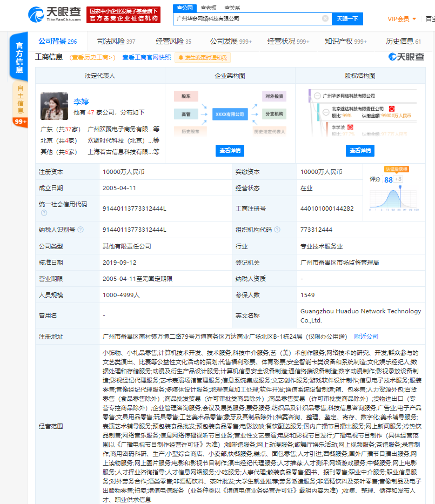Image resolution: width=435 pixels, height=504 pixels.
Task: Open the 广州欢聚电子商务有限...等 company link
Action: 123,129
